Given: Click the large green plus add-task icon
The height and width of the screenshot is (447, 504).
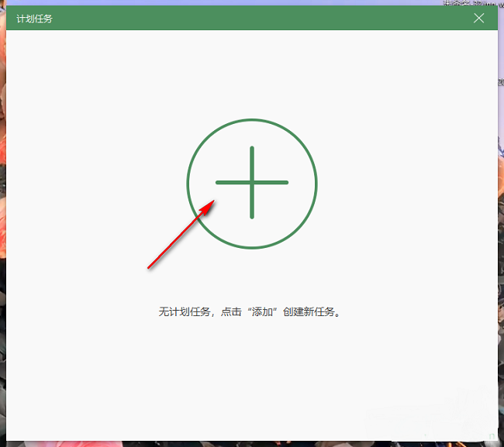Looking at the screenshot, I should (x=252, y=184).
